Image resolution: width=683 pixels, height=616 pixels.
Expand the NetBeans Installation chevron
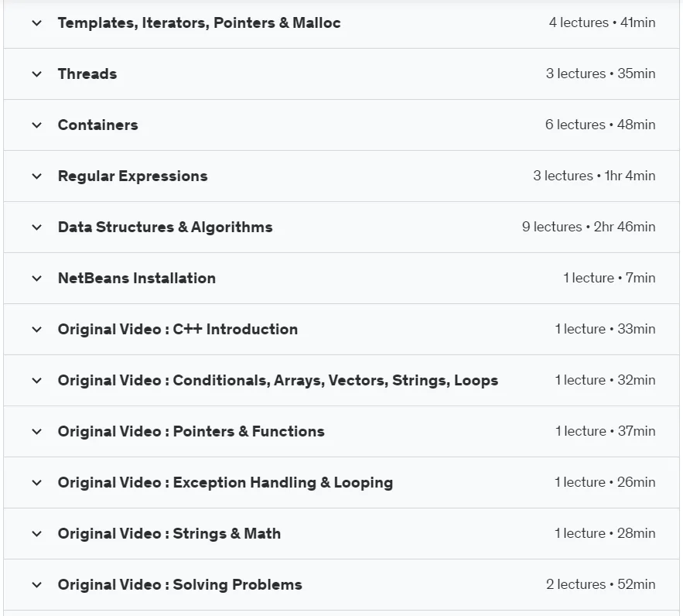click(x=37, y=278)
